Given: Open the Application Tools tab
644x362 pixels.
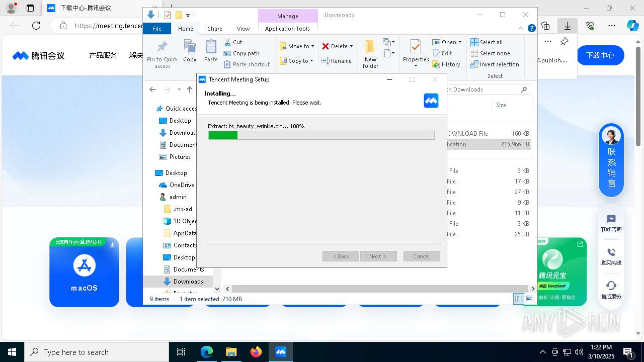Looking at the screenshot, I should [287, 29].
